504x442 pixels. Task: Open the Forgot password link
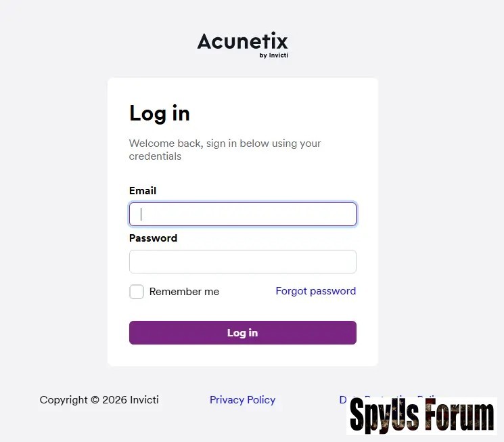tap(315, 291)
